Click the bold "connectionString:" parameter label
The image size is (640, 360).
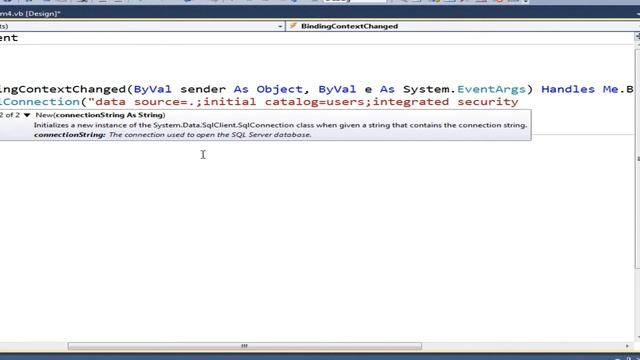click(70, 135)
